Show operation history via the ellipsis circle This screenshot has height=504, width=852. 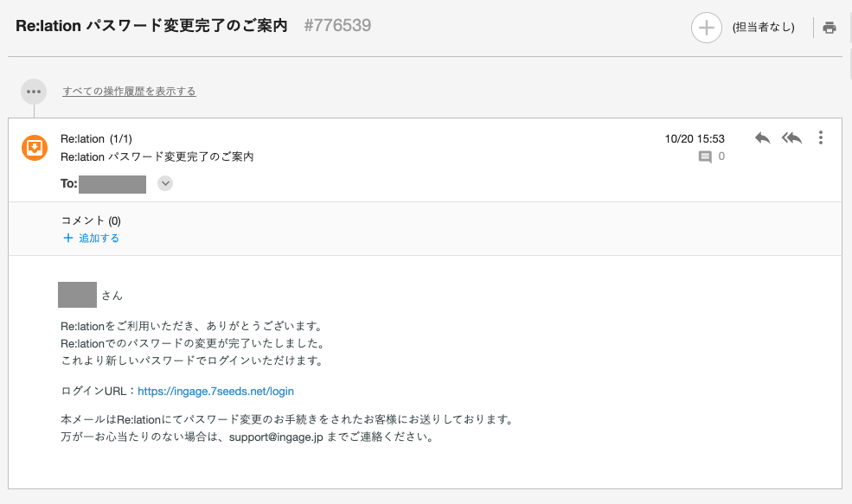tap(34, 92)
